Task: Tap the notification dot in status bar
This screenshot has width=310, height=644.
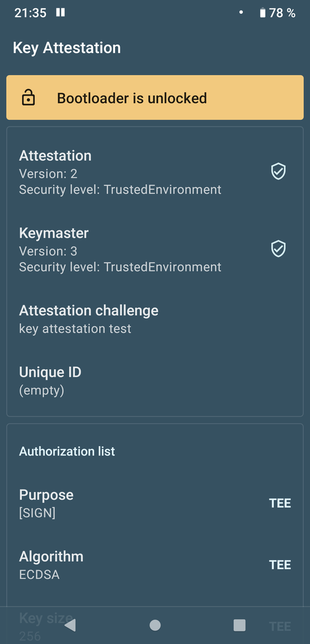Action: click(x=241, y=13)
